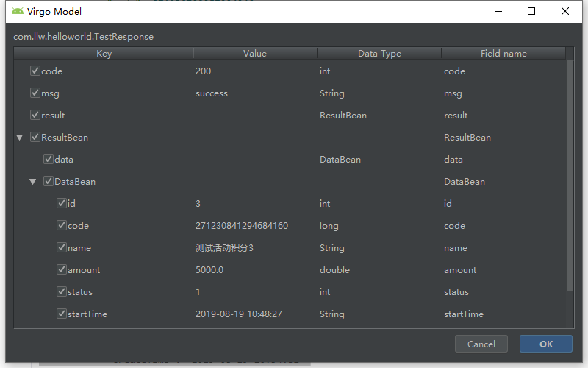Image resolution: width=588 pixels, height=368 pixels.
Task: Click the value 3 in the id row
Action: click(x=198, y=204)
